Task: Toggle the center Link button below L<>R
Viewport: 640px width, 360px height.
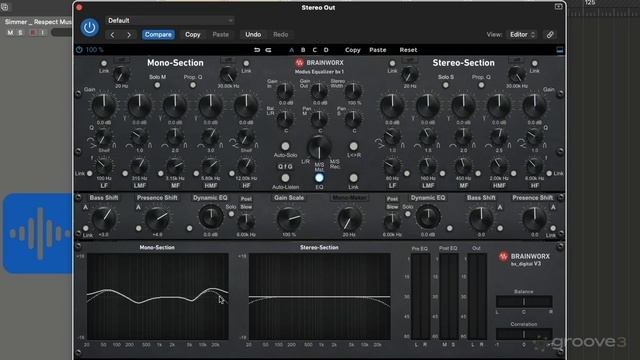Action: tap(353, 178)
